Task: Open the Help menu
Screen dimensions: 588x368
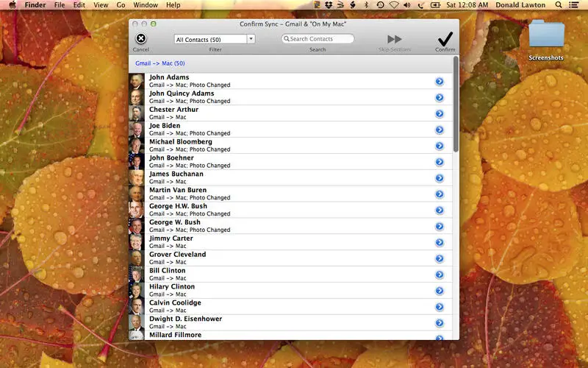Action: point(173,5)
